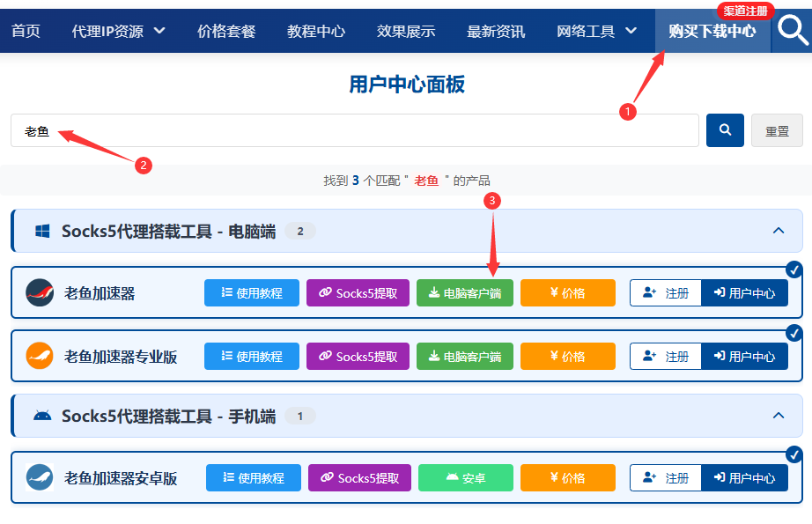Toggle the checkmark badge on the 老鱼加速器专业版 card
812x524 pixels.
click(794, 332)
